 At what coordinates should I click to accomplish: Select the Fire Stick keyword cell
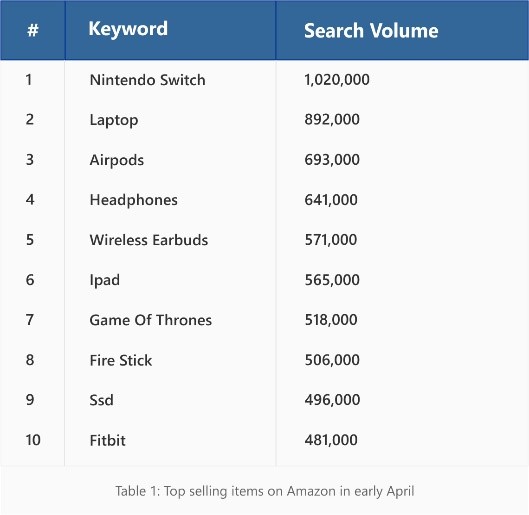pyautogui.click(x=121, y=360)
